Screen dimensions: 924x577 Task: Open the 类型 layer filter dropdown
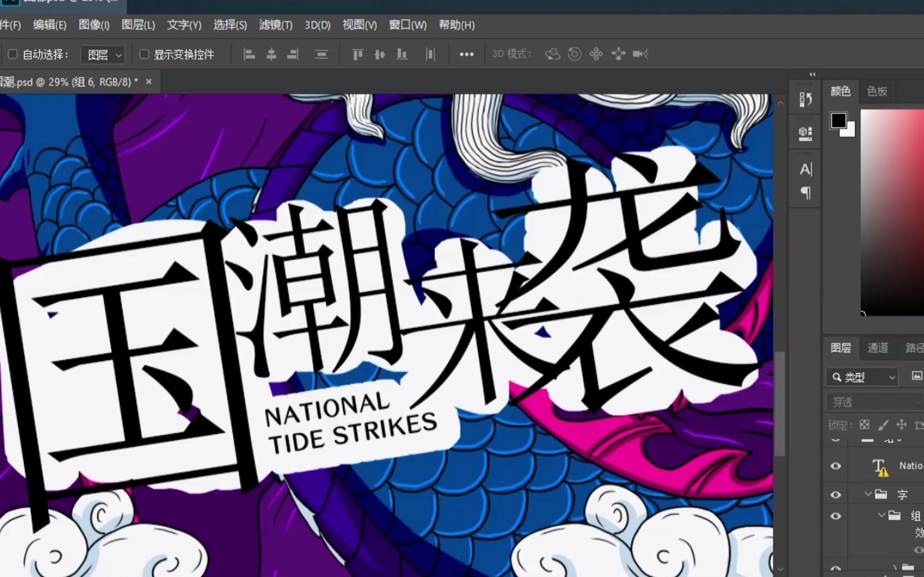pyautogui.click(x=862, y=377)
